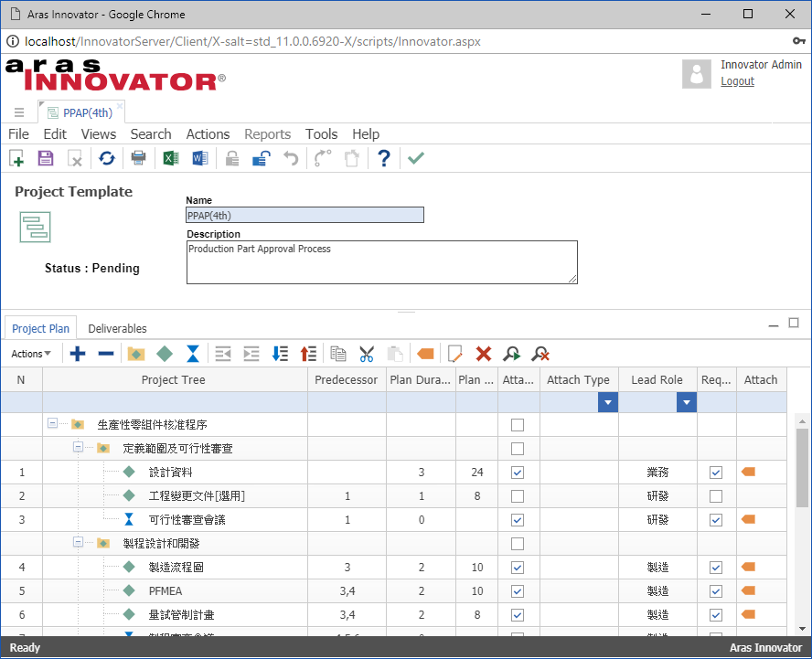Export the view to Excel
This screenshot has height=659, width=812.
(x=169, y=157)
